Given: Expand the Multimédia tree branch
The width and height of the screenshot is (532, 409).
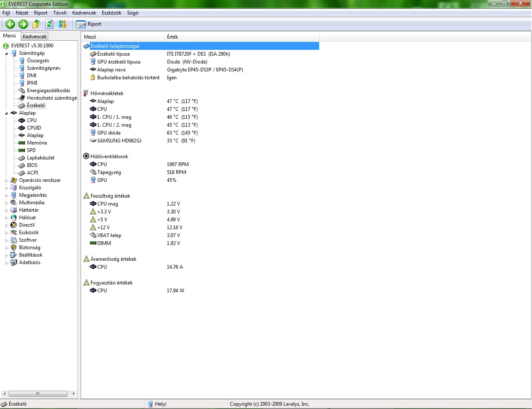Looking at the screenshot, I should coord(6,203).
